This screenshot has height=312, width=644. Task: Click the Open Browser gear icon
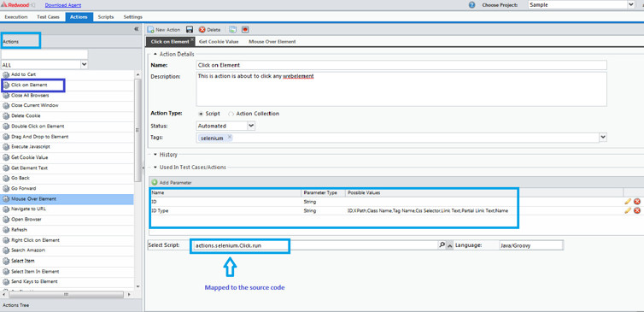coord(6,220)
